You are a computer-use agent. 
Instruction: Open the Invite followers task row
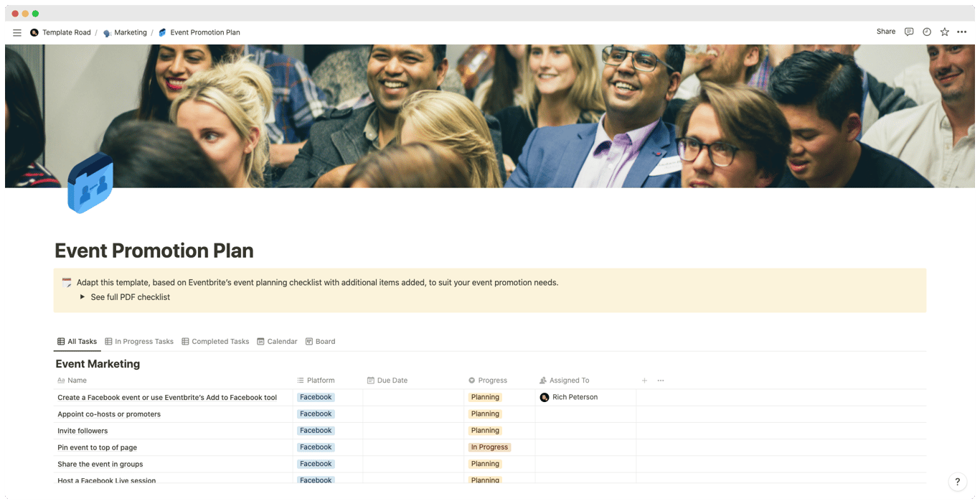[83, 430]
